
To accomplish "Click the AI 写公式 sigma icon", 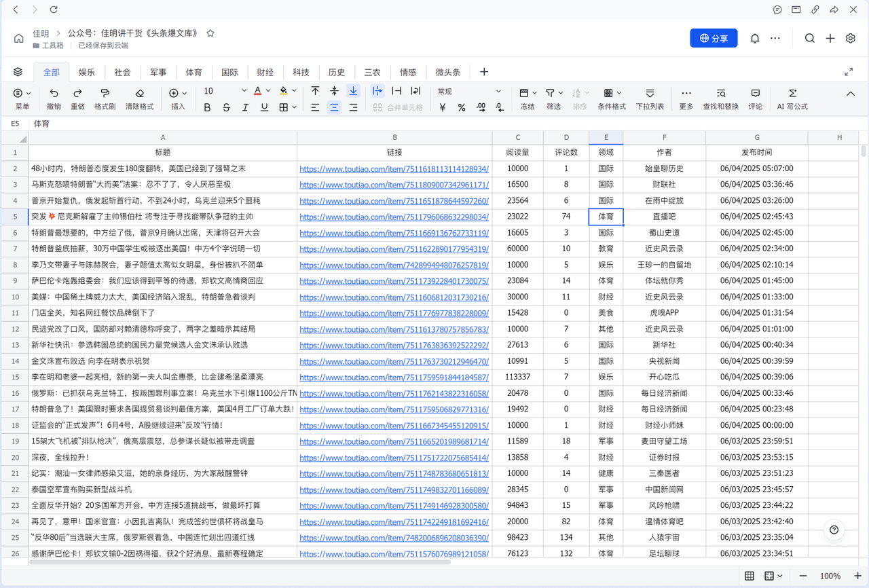I will pos(792,93).
